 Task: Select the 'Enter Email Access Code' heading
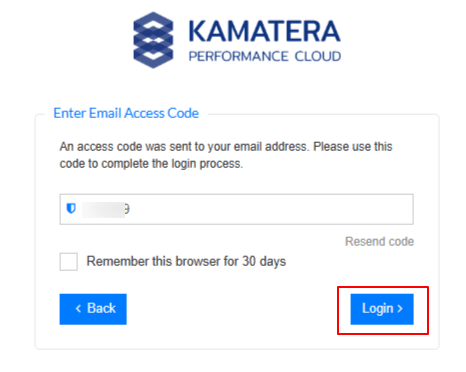(126, 113)
